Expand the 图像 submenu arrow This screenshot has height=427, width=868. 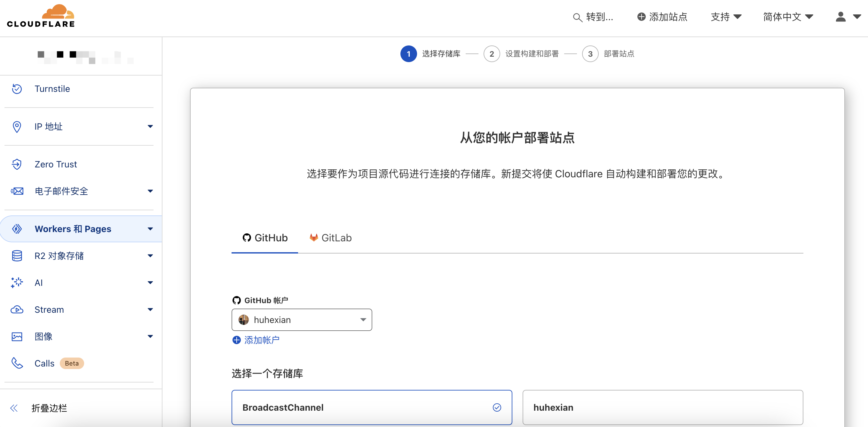150,337
